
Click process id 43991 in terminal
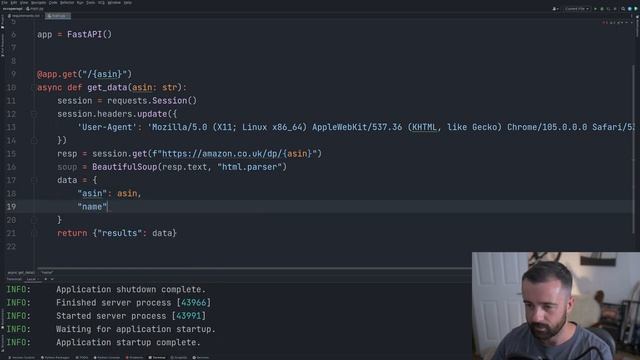click(189, 316)
